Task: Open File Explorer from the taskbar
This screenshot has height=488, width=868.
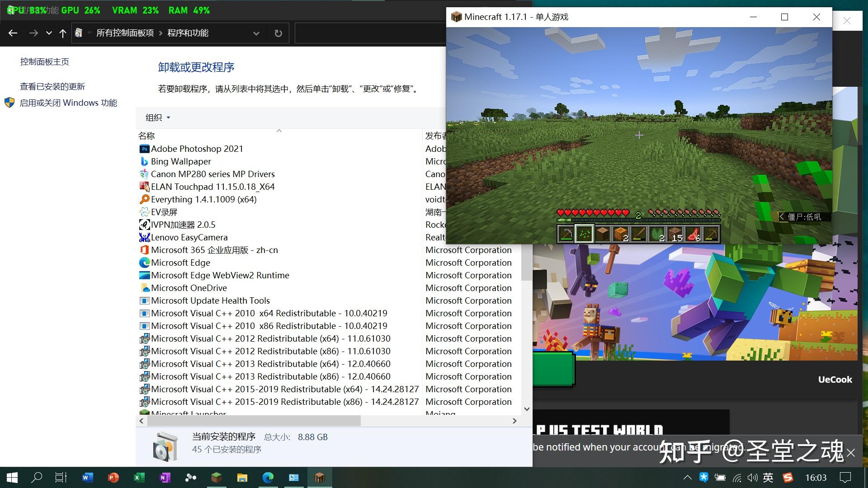Action: 242,478
